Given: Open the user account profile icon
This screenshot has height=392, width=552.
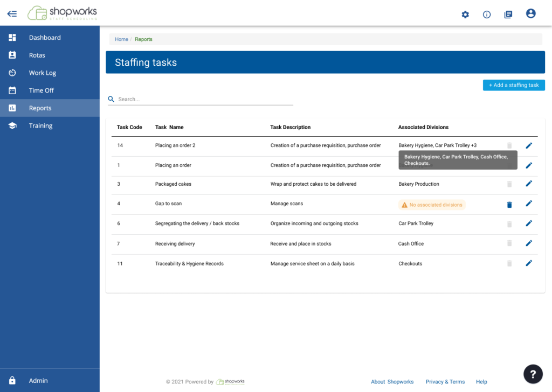Looking at the screenshot, I should [531, 14].
